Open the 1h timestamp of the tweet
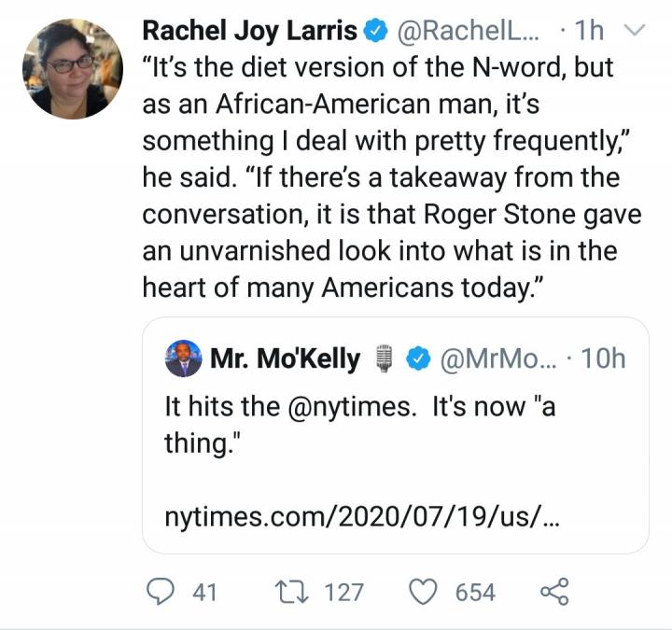The height and width of the screenshot is (630, 672). 589,31
